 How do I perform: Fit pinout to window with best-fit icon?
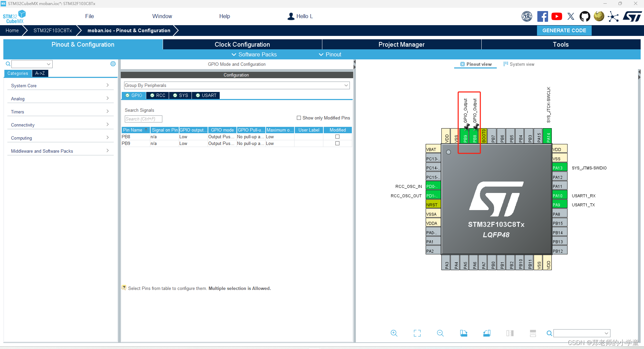pos(417,333)
